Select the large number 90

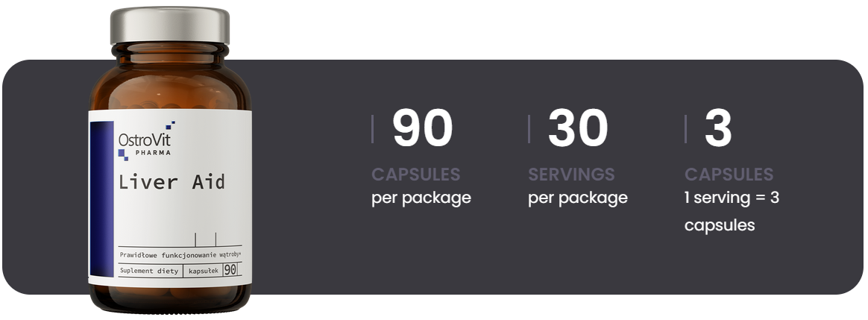(422, 128)
